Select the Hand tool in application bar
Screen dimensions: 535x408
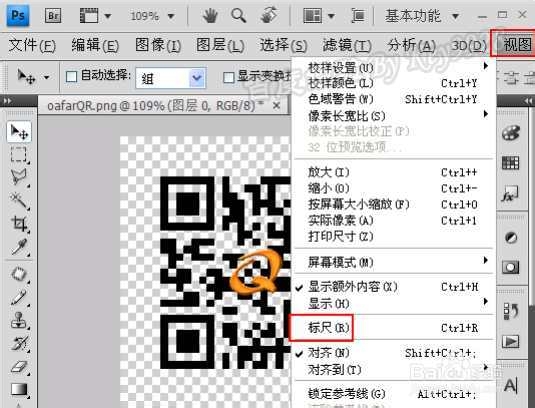click(210, 16)
